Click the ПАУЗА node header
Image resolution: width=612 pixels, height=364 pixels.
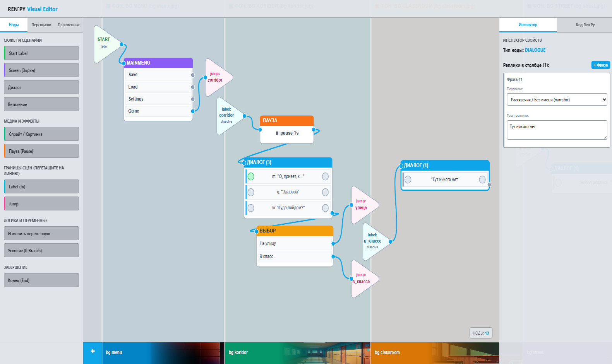click(287, 120)
